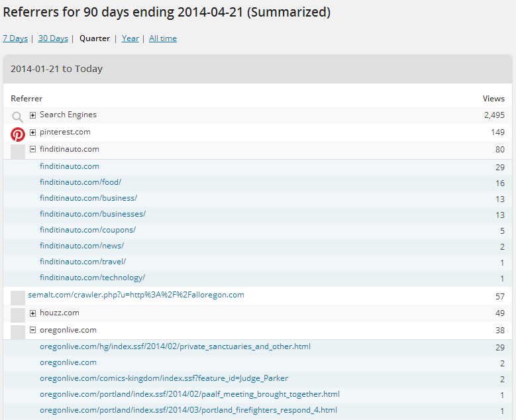The image size is (516, 420).
Task: Switch to the 30 Days view
Action: click(x=53, y=38)
